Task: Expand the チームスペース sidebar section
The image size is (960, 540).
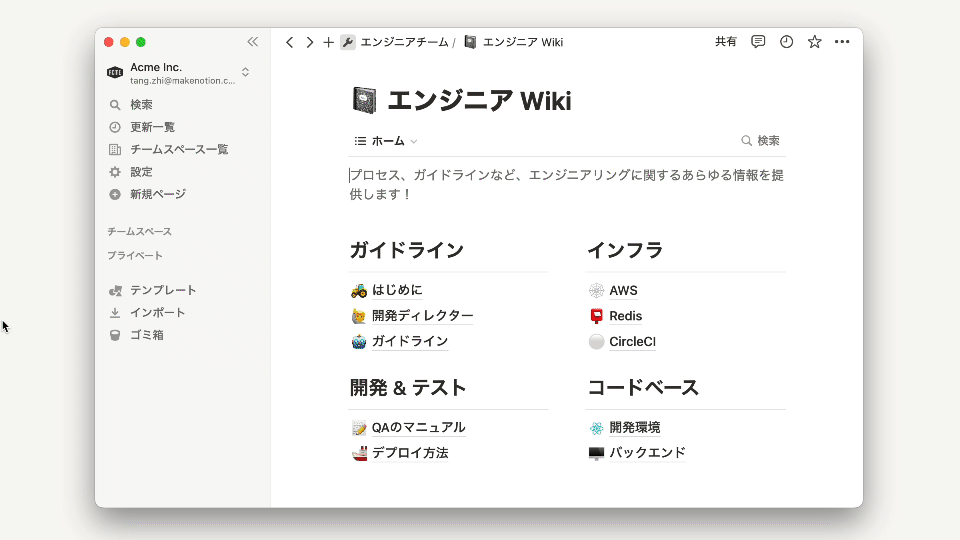Action: click(140, 231)
